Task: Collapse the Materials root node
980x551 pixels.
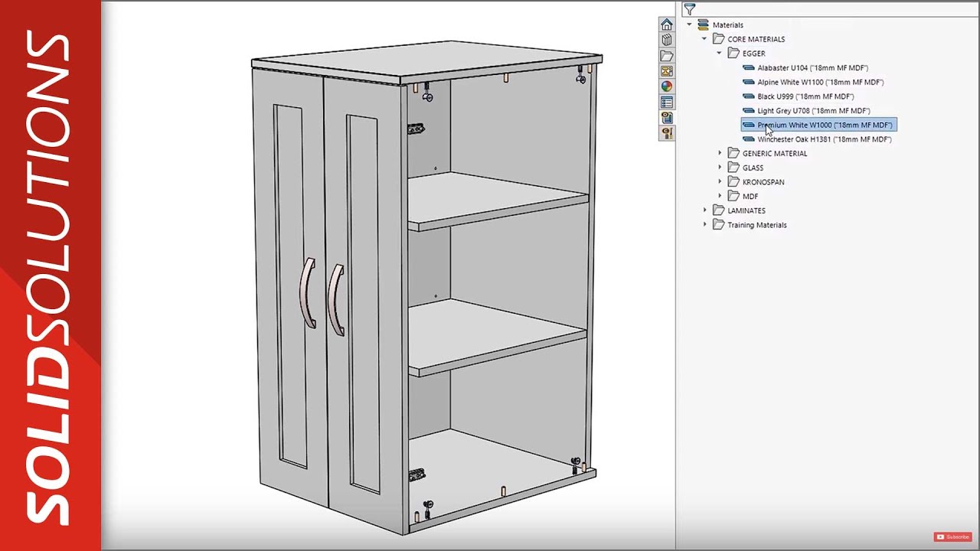Action: coord(689,24)
